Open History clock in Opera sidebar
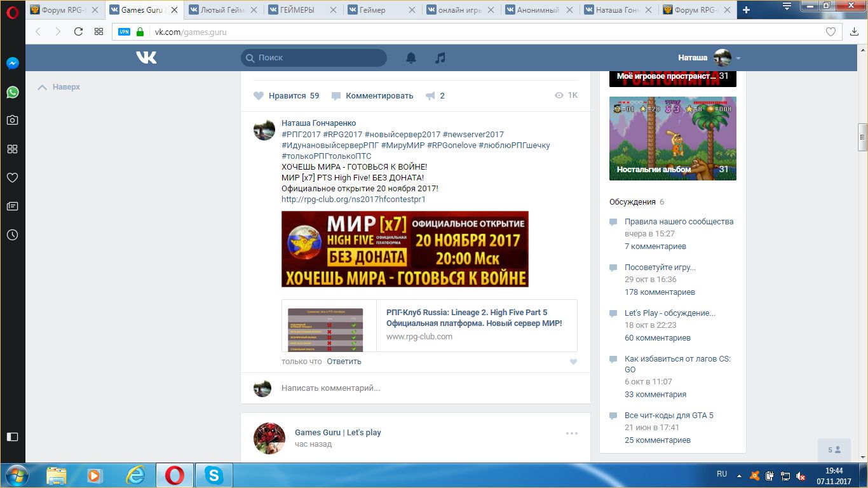The height and width of the screenshot is (488, 868). coord(12,235)
